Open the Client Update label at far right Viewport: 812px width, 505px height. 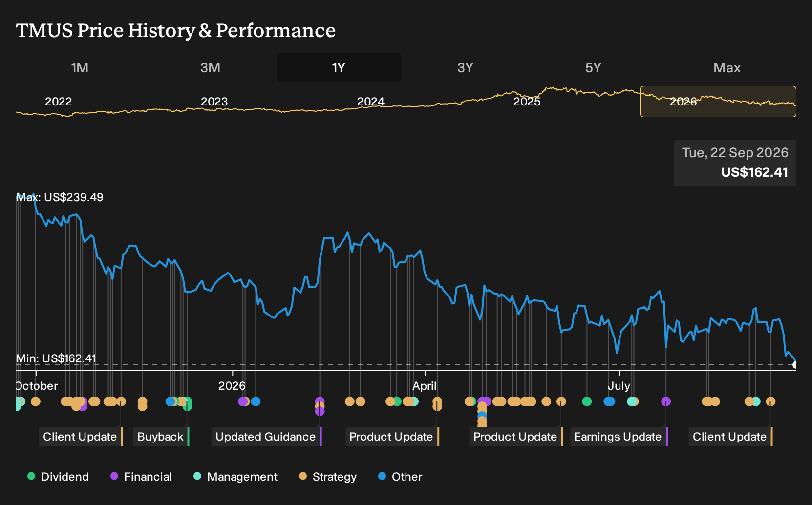pos(731,437)
